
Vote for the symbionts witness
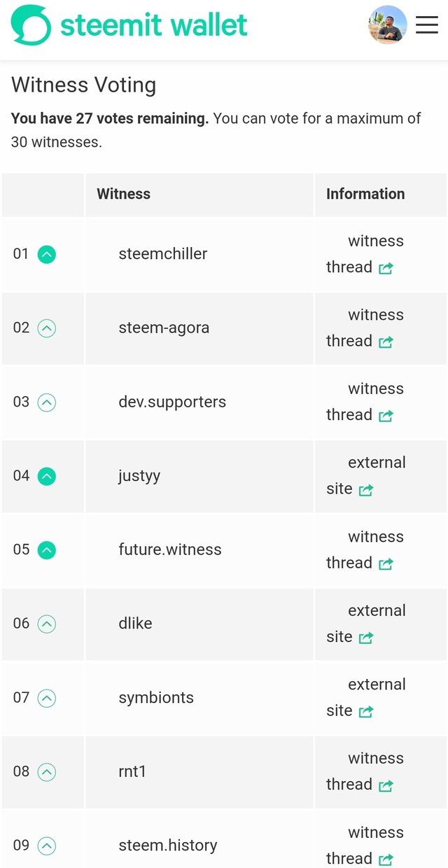46,698
